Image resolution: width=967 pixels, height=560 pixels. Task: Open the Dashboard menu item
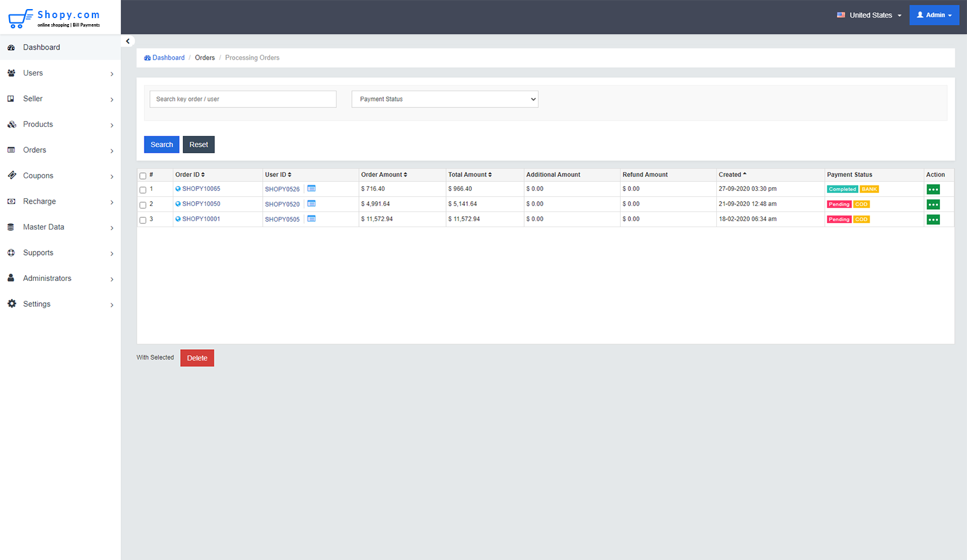click(x=60, y=47)
